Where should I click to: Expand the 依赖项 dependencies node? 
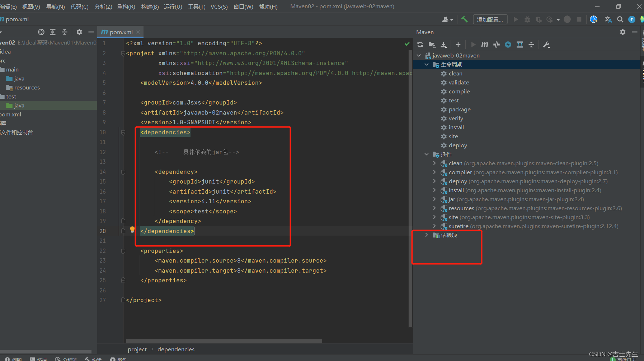tap(427, 235)
